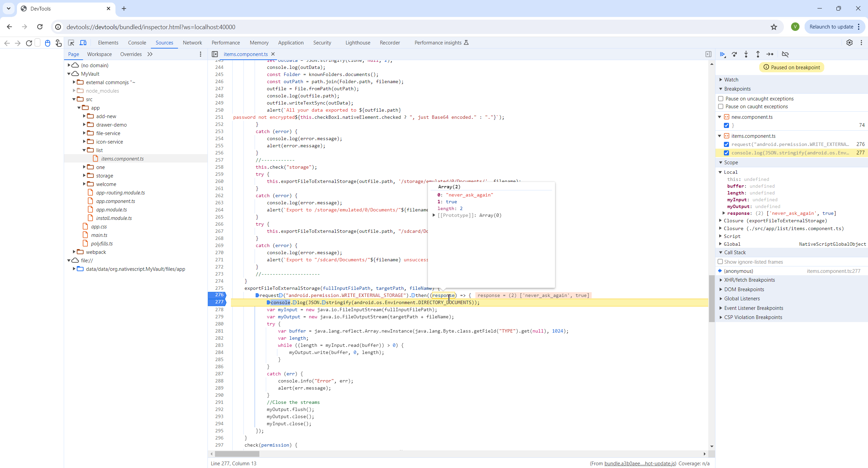Viewport: 868px width, 468px height.
Task: Expand the webpack folder
Action: point(74,252)
